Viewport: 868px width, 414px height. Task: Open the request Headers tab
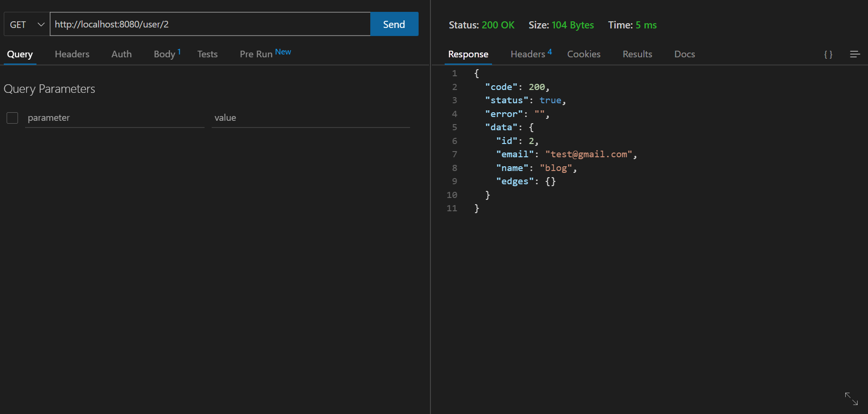coord(72,54)
